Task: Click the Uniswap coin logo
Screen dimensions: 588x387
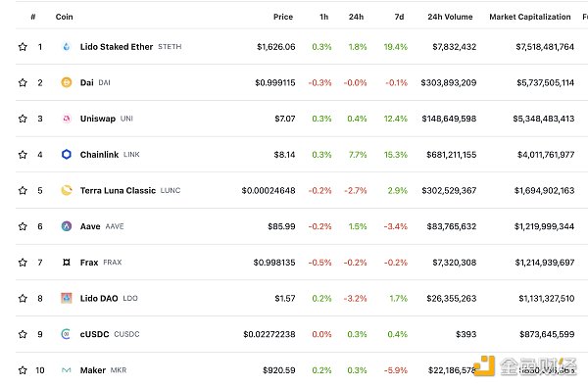Action: coord(67,119)
